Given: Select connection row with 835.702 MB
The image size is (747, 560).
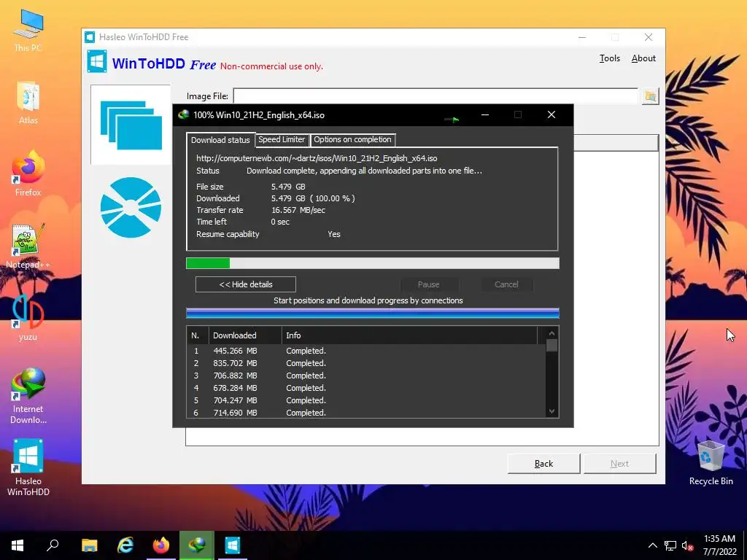Looking at the screenshot, I should coord(366,363).
